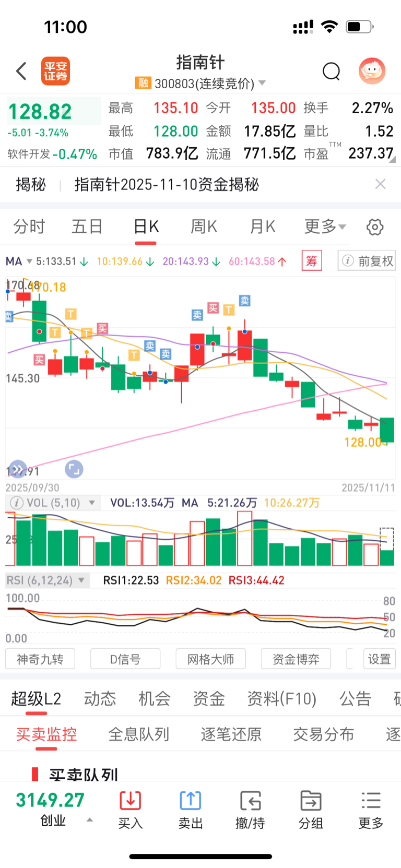Switch to 机会 tab
This screenshot has width=401, height=868.
click(x=155, y=698)
